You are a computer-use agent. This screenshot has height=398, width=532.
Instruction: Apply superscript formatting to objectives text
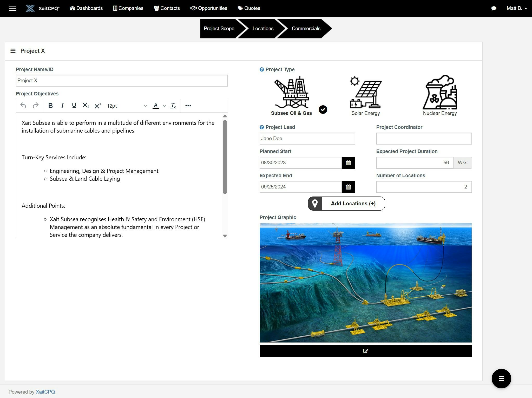(97, 106)
